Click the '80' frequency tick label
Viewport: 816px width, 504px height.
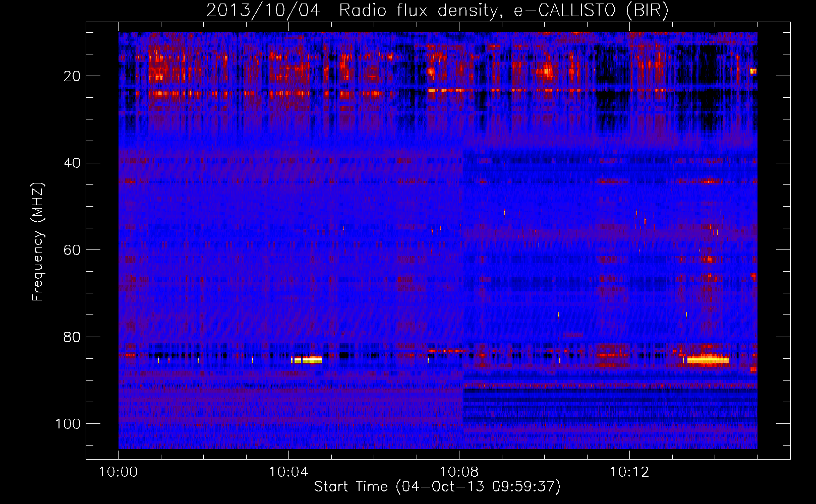(x=72, y=337)
